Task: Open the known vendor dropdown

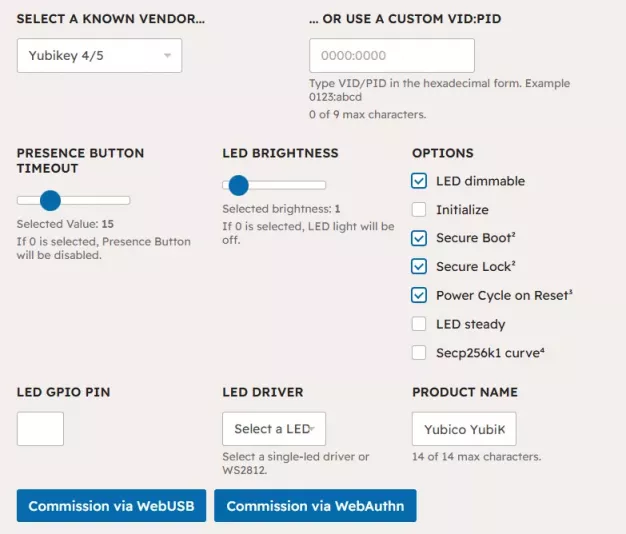Action: coord(99,56)
